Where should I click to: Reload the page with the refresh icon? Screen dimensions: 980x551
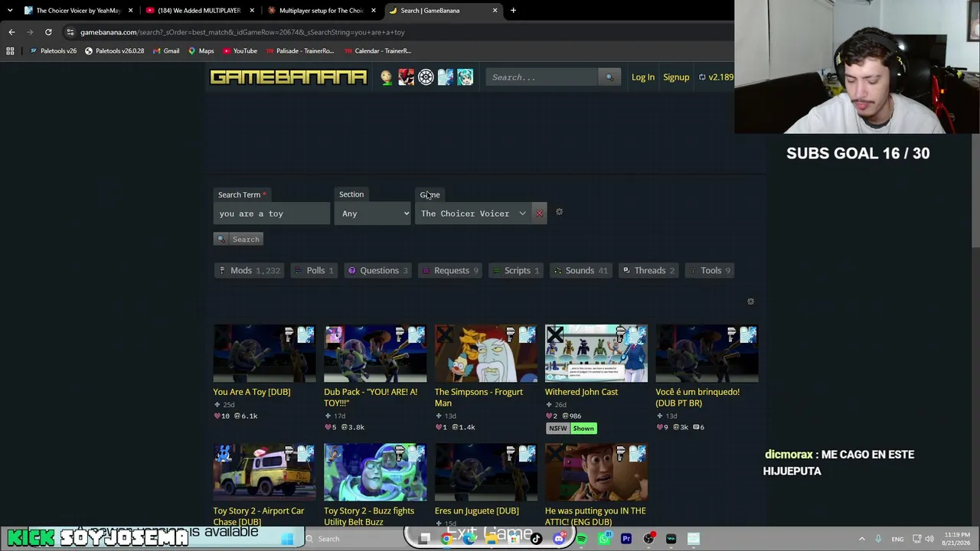click(x=48, y=32)
